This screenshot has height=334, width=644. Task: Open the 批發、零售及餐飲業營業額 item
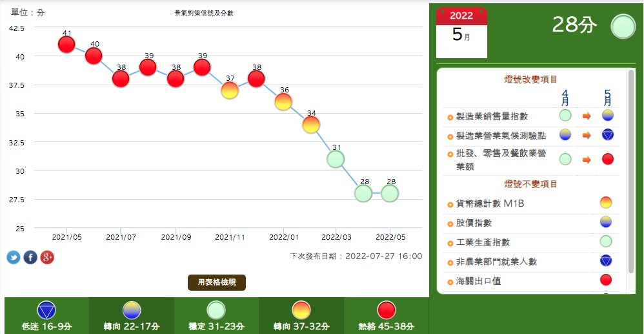501,160
